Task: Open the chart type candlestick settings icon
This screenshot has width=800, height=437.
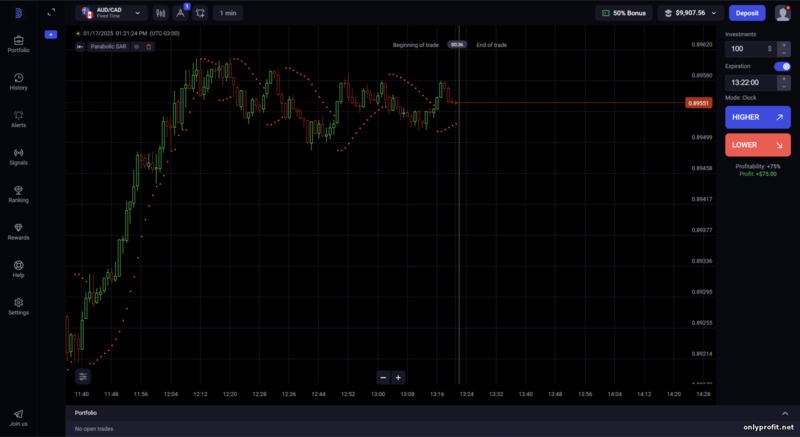Action: 160,13
